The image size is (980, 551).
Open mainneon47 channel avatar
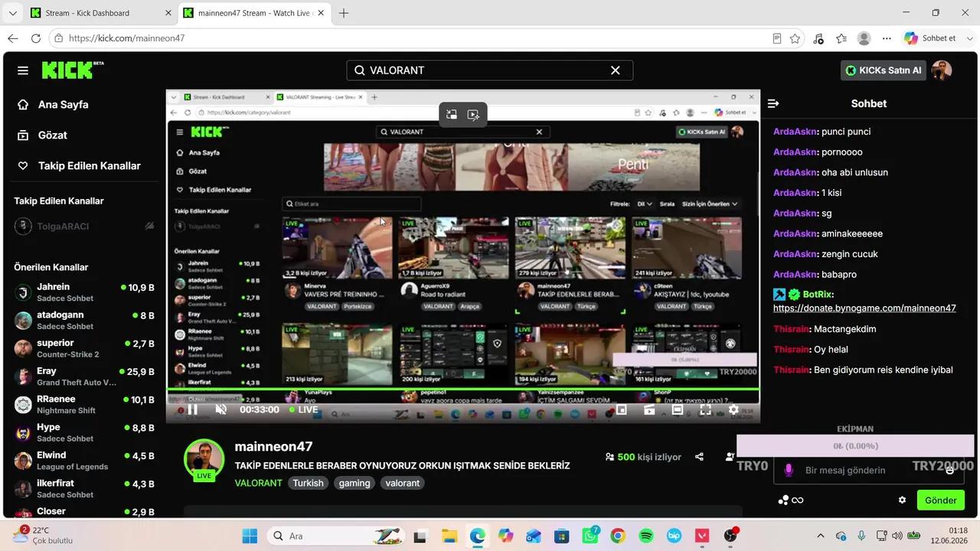point(204,459)
